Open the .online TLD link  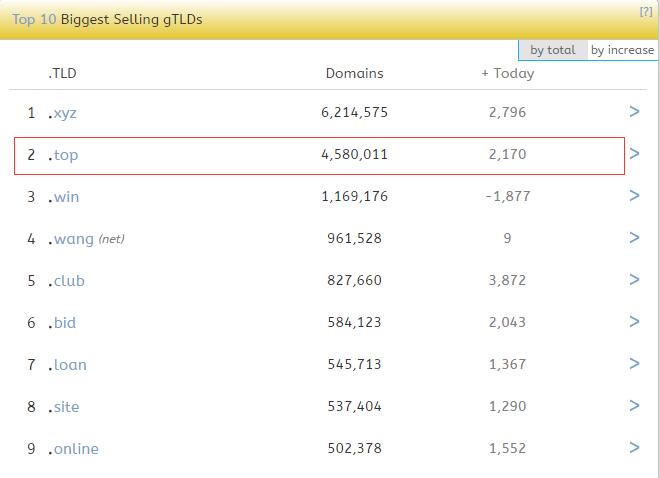pyautogui.click(x=76, y=449)
